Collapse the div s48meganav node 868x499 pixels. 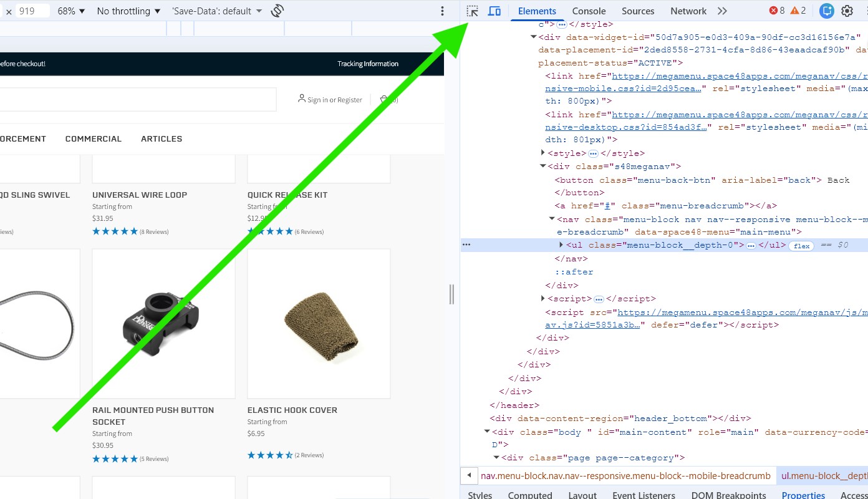pyautogui.click(x=542, y=167)
